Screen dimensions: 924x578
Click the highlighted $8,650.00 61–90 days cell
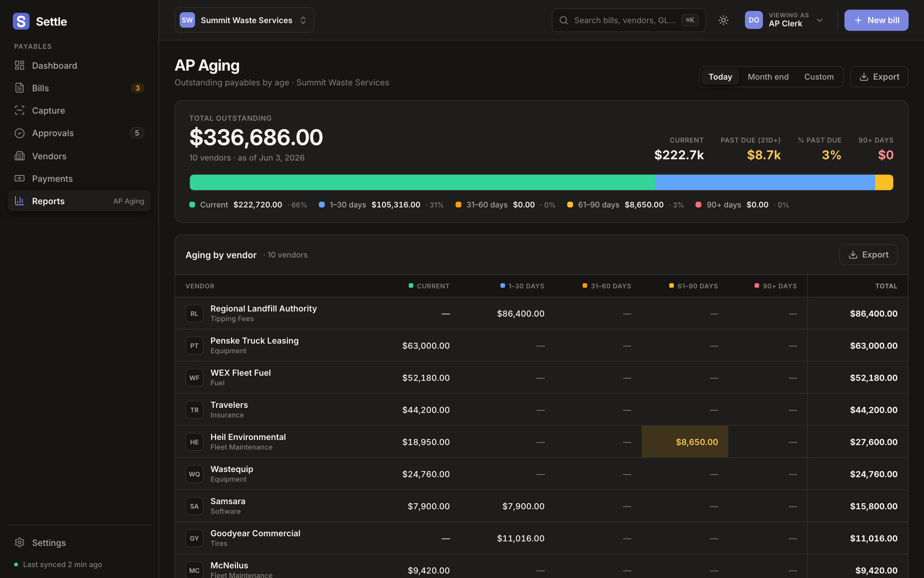pos(685,442)
